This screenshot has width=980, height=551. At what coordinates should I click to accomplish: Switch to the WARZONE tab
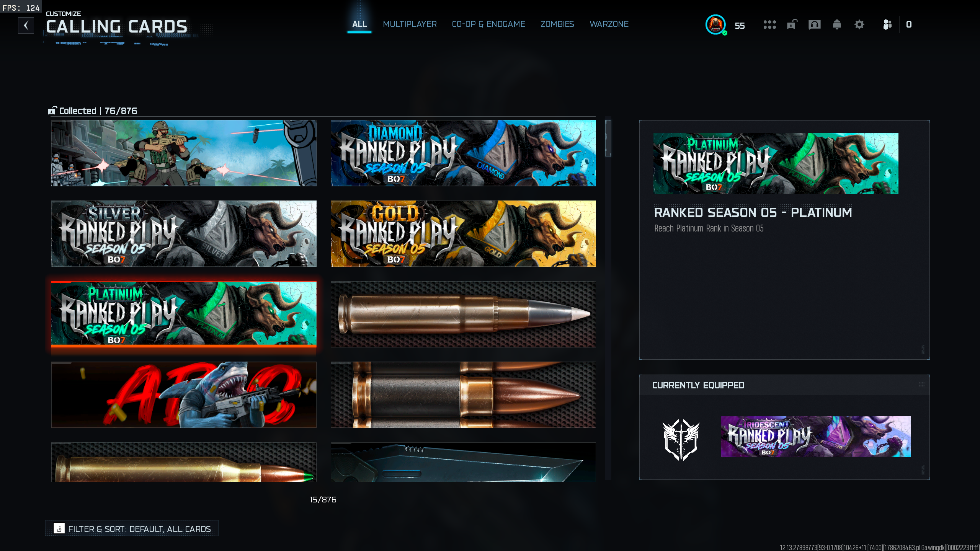click(x=609, y=24)
